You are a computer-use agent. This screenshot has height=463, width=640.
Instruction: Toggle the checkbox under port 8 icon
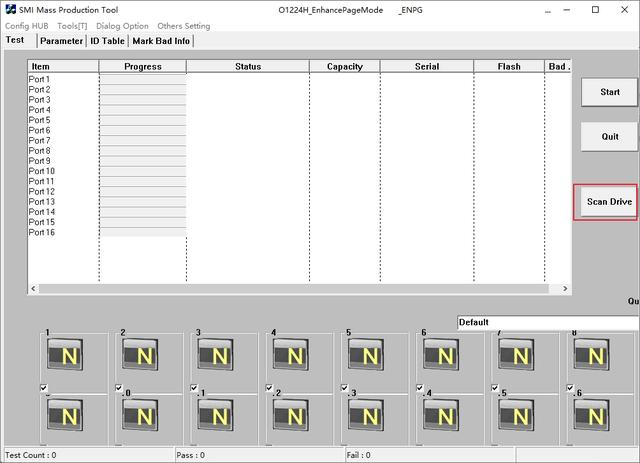[x=570, y=387]
